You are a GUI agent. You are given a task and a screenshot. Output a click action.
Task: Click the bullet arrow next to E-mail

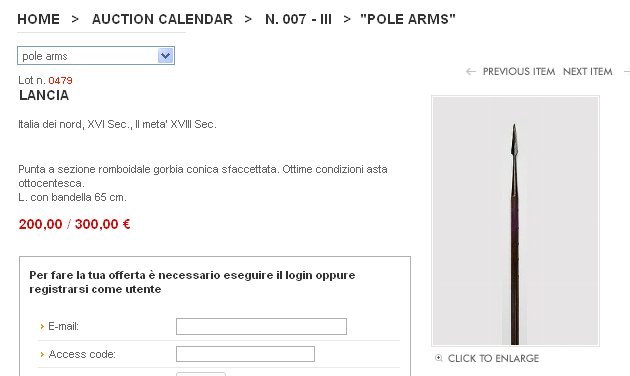tap(42, 327)
